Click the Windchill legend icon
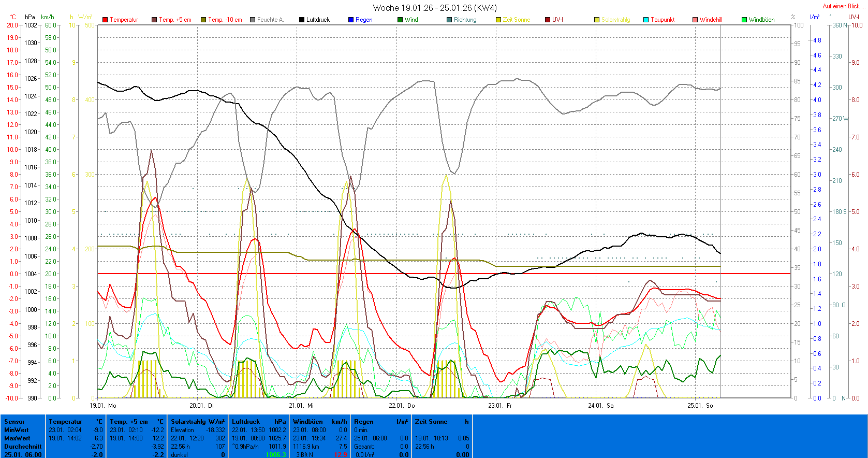Image resolution: width=868 pixels, height=458 pixels. pos(695,20)
